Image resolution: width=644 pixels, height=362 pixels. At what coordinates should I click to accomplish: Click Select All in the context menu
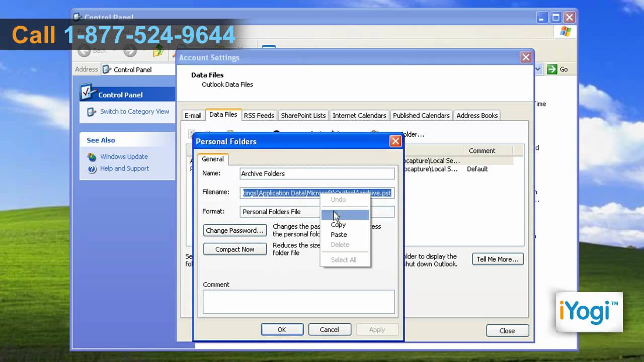tap(345, 260)
